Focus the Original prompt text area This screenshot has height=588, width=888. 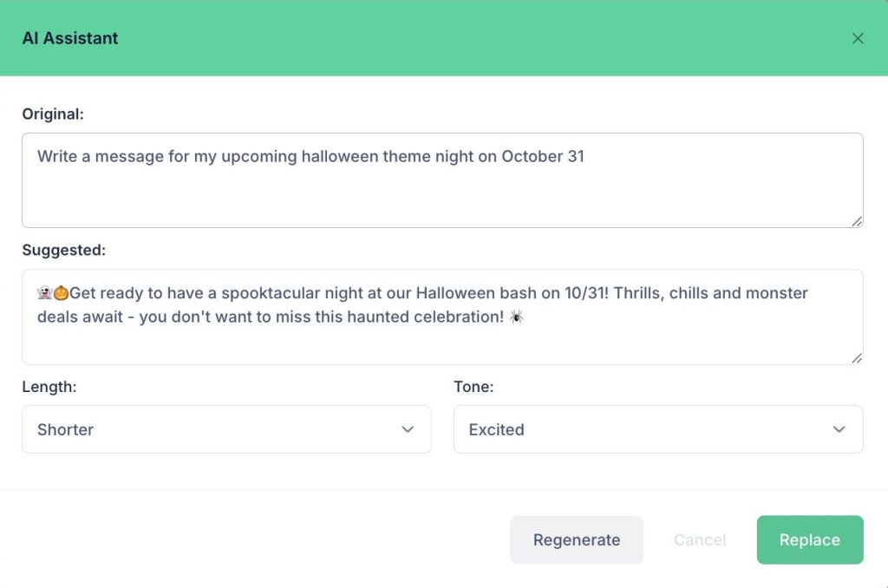(x=441, y=191)
